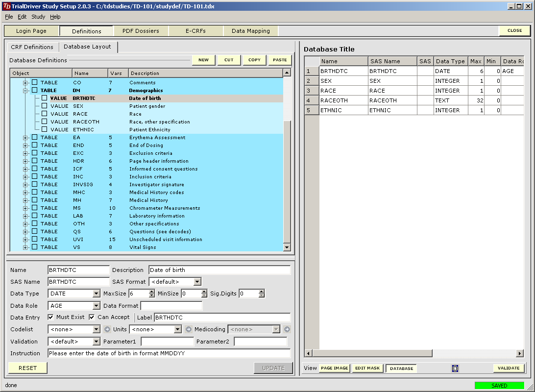
Task: Collapse the DM Demographics table node
Action: [x=25, y=91]
